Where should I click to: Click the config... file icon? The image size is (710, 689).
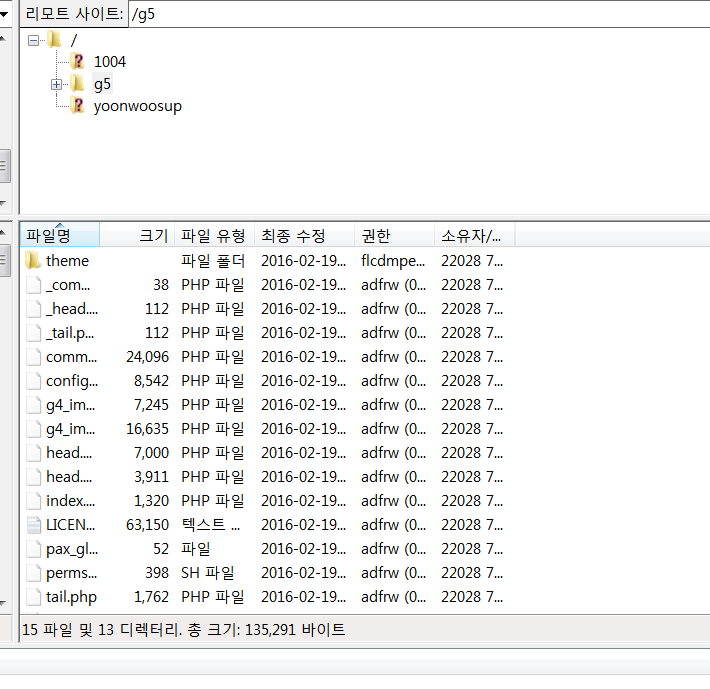[33, 381]
